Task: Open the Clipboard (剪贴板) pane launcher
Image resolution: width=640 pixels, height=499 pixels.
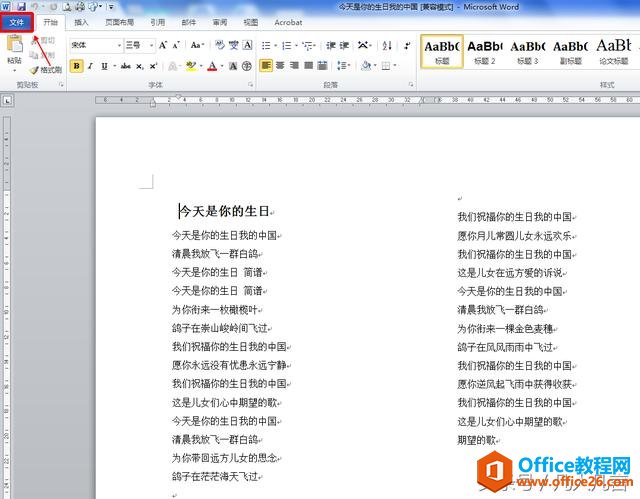Action: 61,84
